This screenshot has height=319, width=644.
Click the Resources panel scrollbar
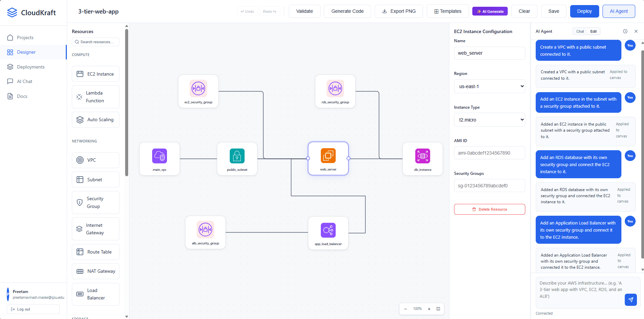[x=127, y=103]
